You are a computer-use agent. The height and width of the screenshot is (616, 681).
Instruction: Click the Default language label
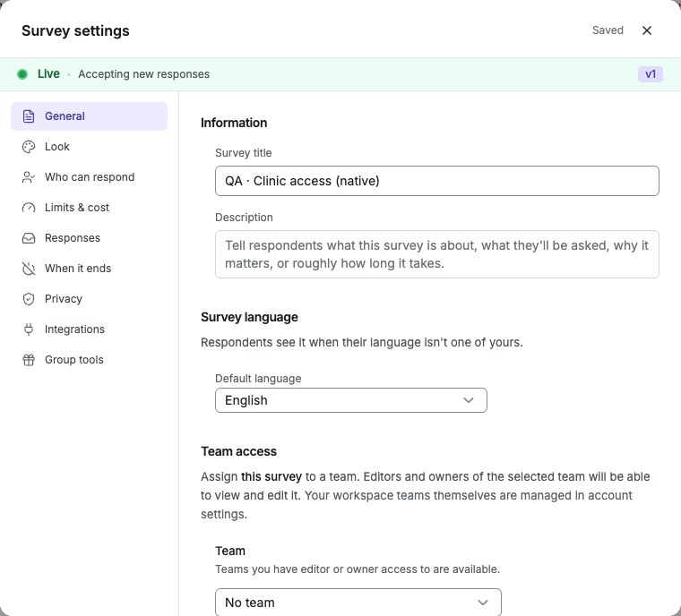[x=258, y=379]
